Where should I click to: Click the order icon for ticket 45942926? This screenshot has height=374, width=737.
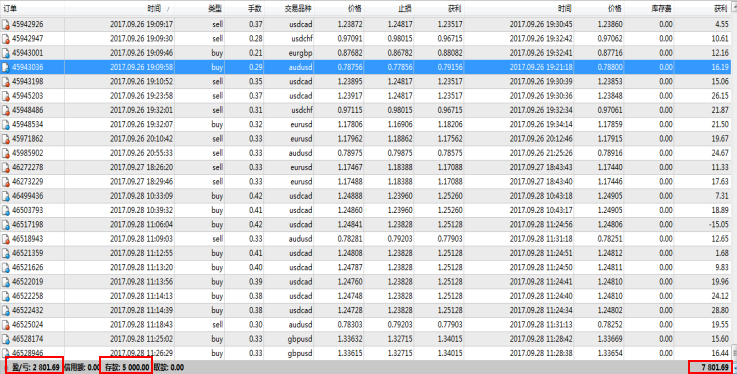(x=6, y=24)
